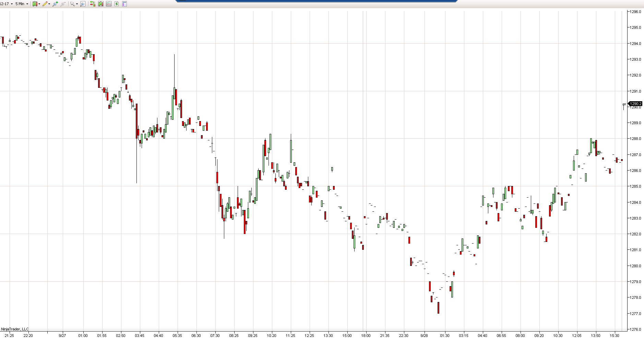Open the 12-17 instrument dropdown
The height and width of the screenshot is (339, 644).
[x=7, y=4]
